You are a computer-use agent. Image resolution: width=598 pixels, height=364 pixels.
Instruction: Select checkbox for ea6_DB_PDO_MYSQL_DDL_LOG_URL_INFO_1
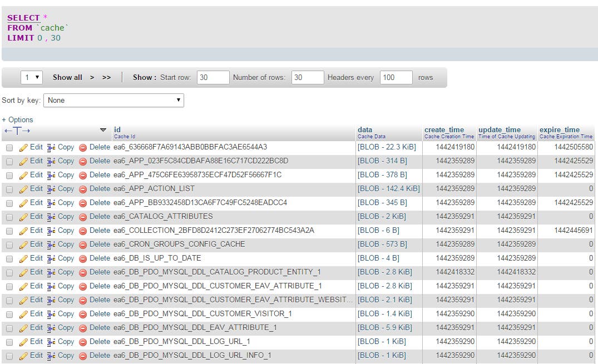[x=9, y=356]
